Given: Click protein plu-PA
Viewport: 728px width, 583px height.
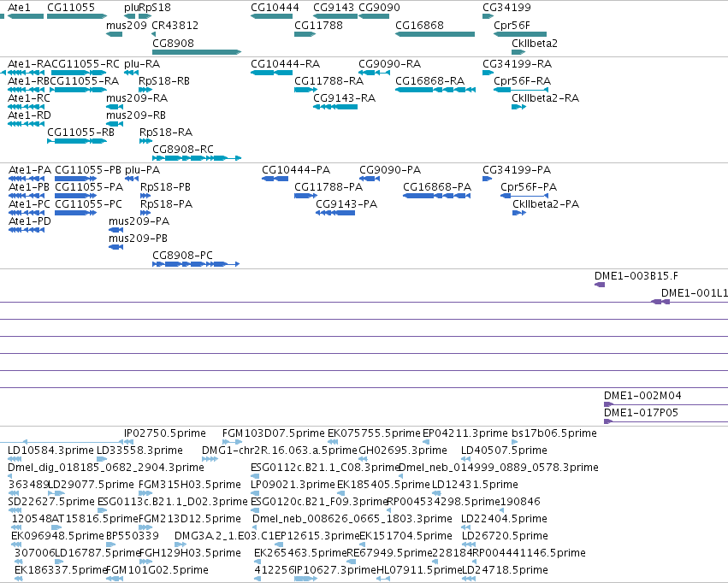Looking at the screenshot, I should click(132, 179).
